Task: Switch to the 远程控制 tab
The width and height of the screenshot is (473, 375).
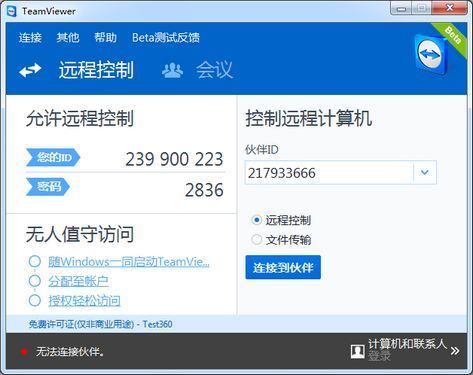Action: (96, 70)
